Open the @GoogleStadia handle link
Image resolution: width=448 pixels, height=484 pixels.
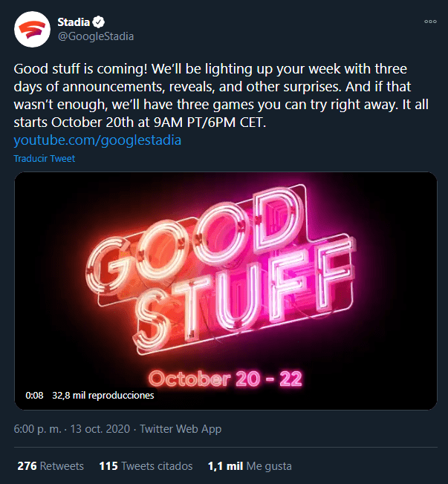pyautogui.click(x=96, y=36)
